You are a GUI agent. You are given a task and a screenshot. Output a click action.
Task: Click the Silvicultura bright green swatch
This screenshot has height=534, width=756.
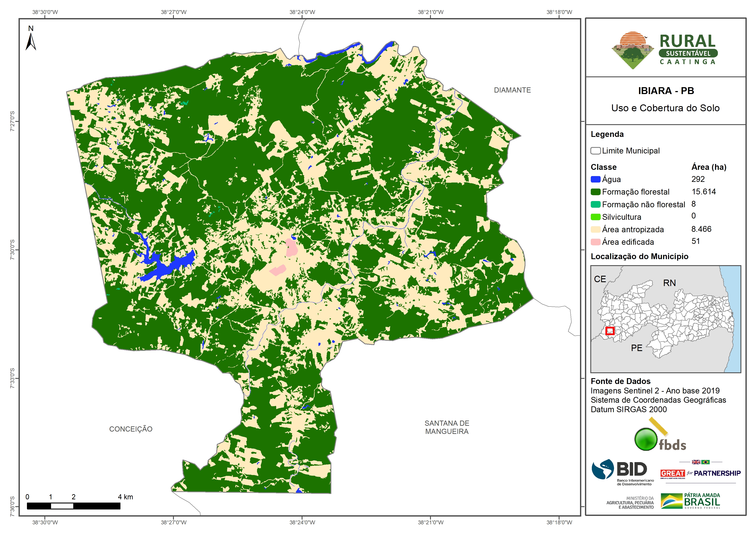click(595, 217)
